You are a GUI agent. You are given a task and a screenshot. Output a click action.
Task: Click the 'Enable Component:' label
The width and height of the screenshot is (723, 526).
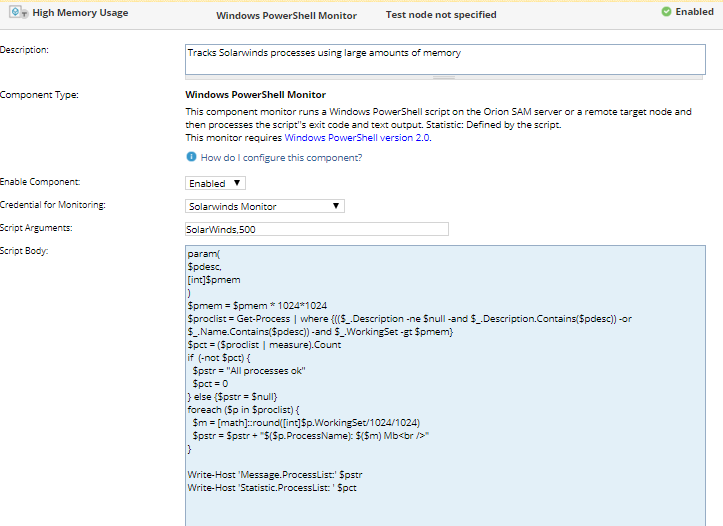[40, 182]
